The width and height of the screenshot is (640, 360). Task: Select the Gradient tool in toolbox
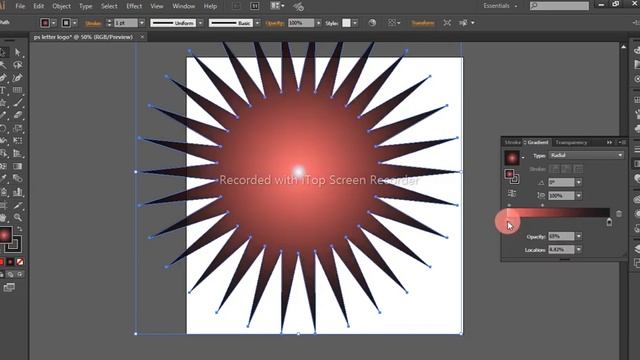(x=18, y=166)
